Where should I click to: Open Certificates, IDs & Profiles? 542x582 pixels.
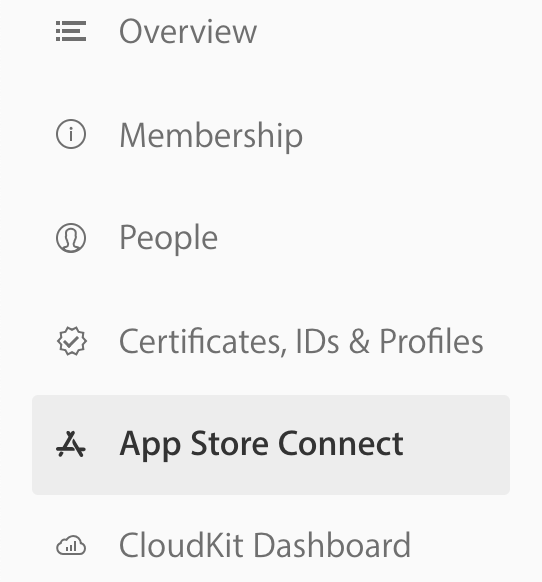point(301,341)
